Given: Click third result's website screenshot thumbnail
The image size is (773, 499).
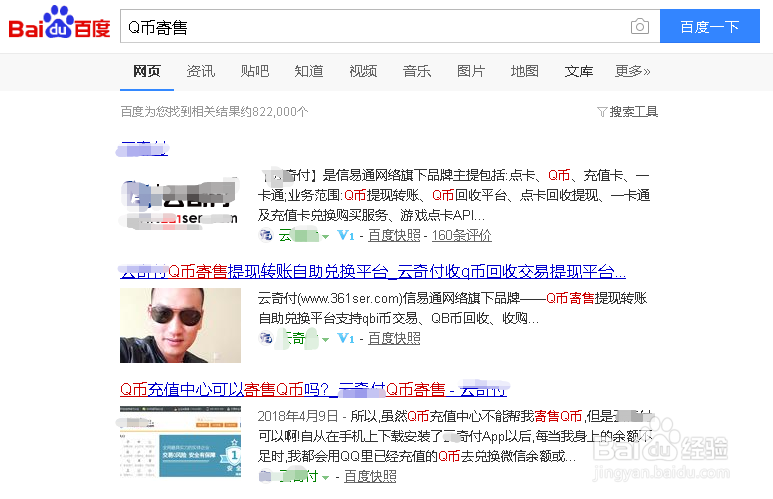Looking at the screenshot, I should point(180,442).
